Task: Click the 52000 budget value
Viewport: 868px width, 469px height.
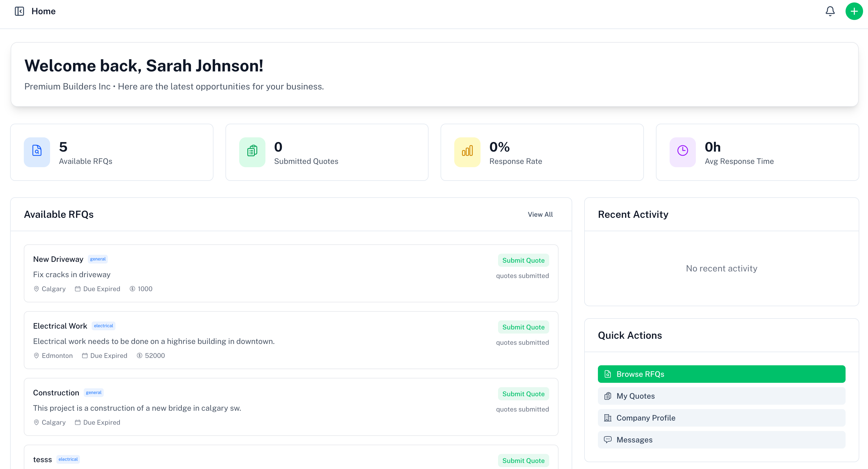Action: [155, 355]
